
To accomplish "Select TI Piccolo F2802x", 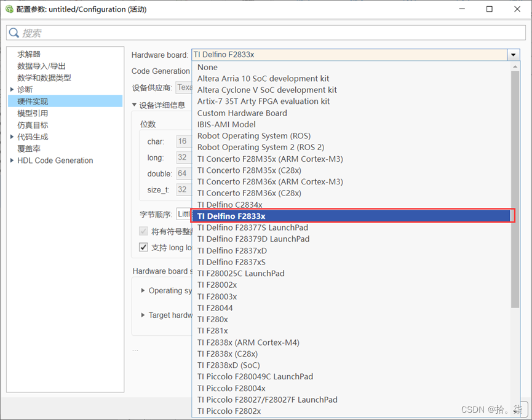I will tap(352, 411).
